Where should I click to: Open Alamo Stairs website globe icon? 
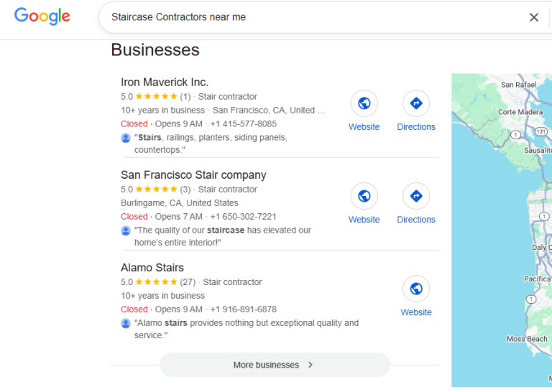pyautogui.click(x=415, y=289)
